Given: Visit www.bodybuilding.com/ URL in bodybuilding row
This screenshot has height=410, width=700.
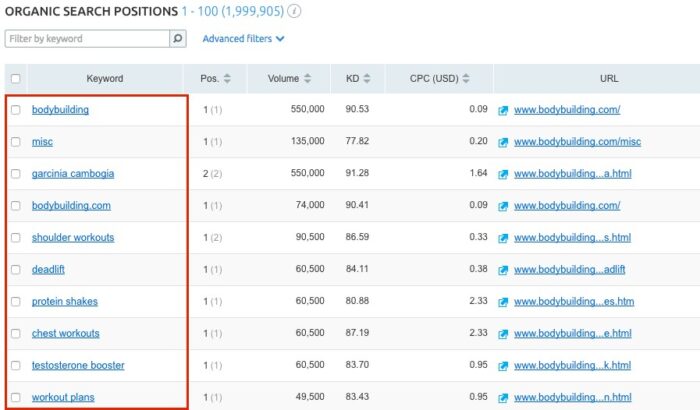Looking at the screenshot, I should [x=567, y=110].
